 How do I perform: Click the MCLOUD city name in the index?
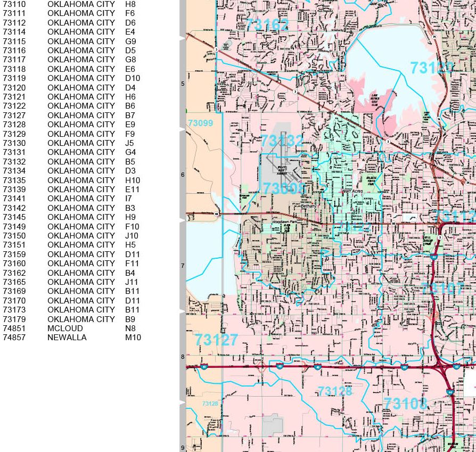pos(65,328)
